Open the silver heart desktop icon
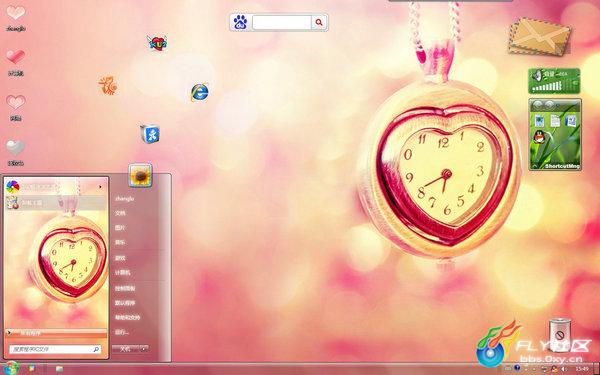Viewport: 600px width, 375px height. 15,148
